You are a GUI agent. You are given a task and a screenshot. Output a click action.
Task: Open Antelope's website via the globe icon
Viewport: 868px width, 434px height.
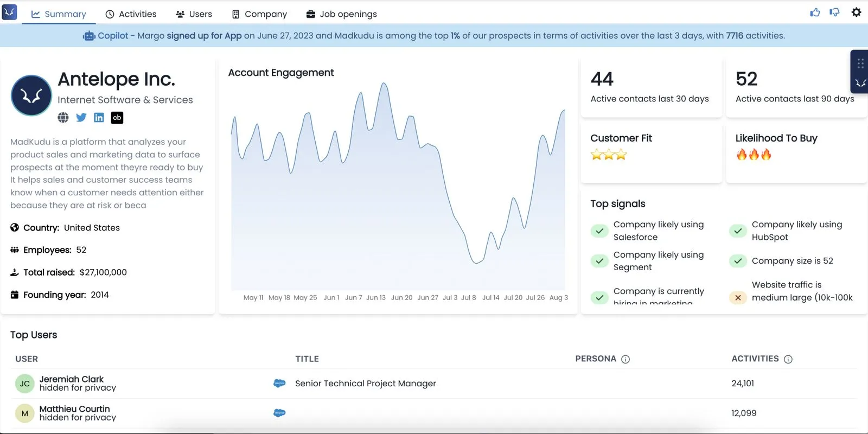click(x=63, y=118)
